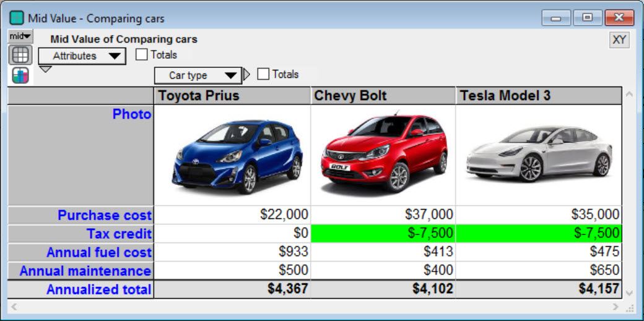This screenshot has height=321, width=644.
Task: Enable Totals checkbox for Car type
Action: click(263, 74)
